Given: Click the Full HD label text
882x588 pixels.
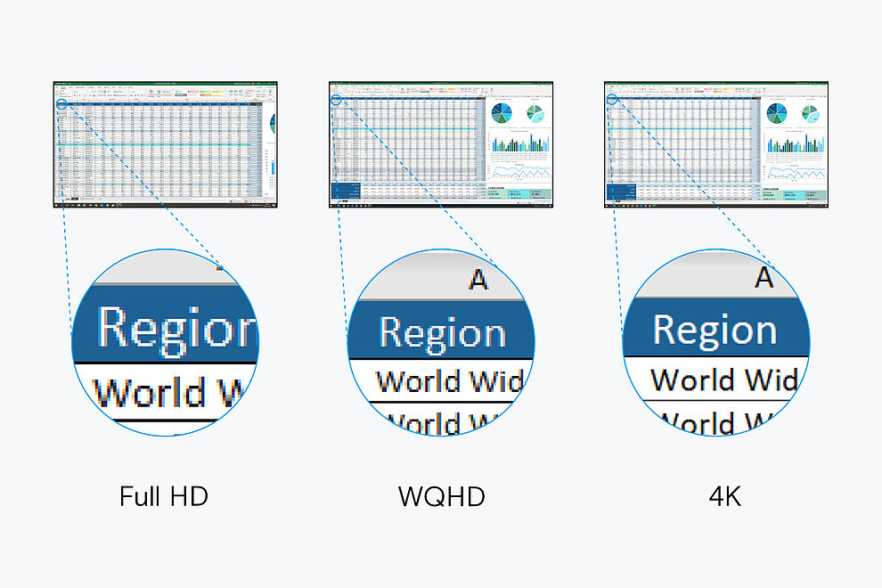Looking at the screenshot, I should [164, 496].
